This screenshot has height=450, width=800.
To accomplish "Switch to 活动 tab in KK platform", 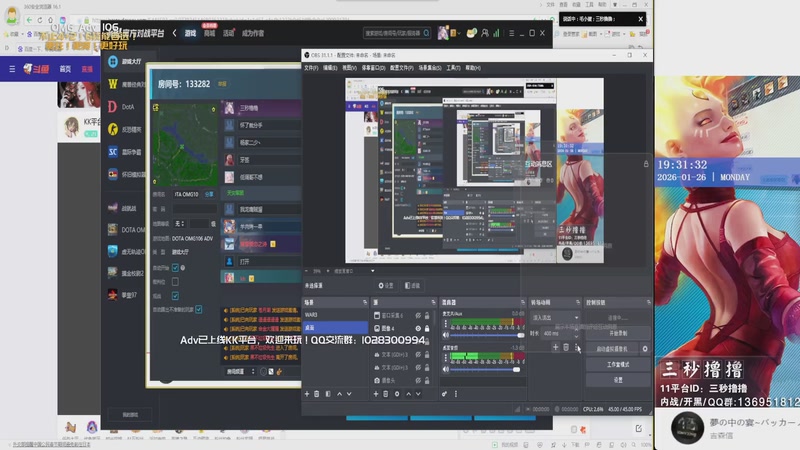I will tap(228, 33).
